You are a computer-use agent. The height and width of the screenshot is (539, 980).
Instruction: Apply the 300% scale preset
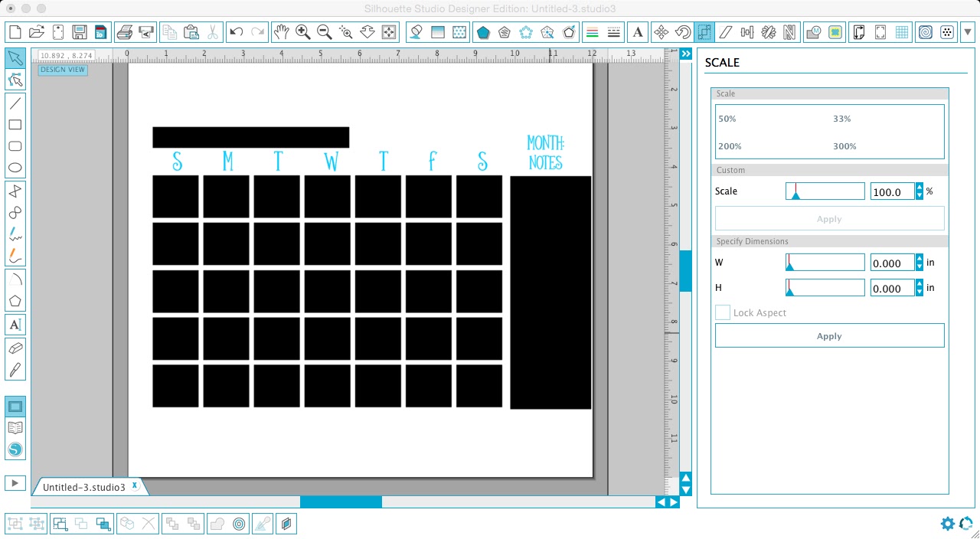click(844, 146)
